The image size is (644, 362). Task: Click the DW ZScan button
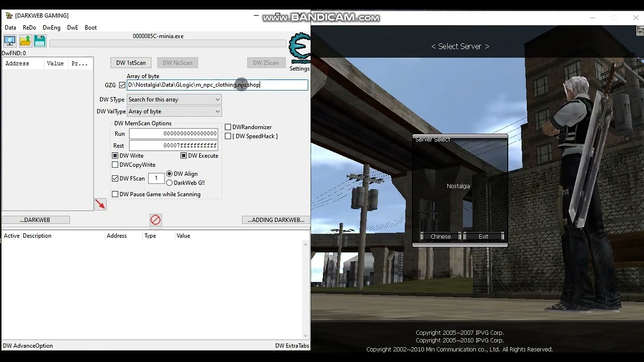pyautogui.click(x=266, y=63)
